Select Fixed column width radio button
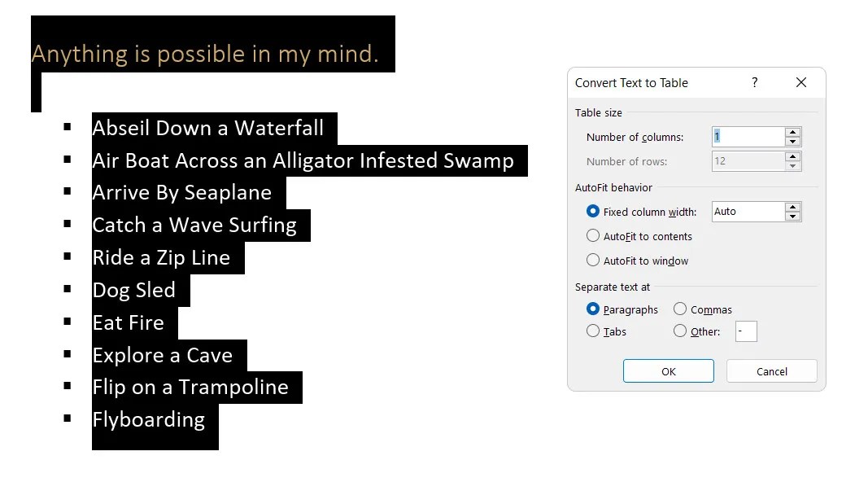Screen dimensions: 868x482 point(593,212)
